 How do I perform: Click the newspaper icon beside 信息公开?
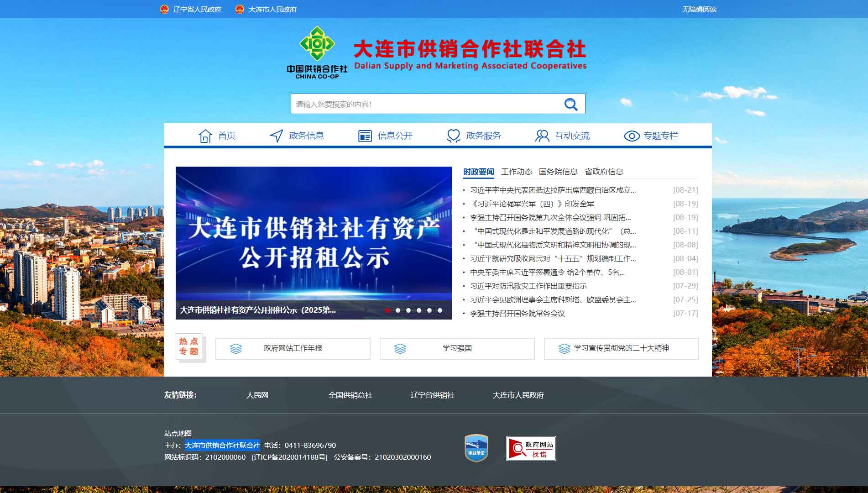(365, 136)
